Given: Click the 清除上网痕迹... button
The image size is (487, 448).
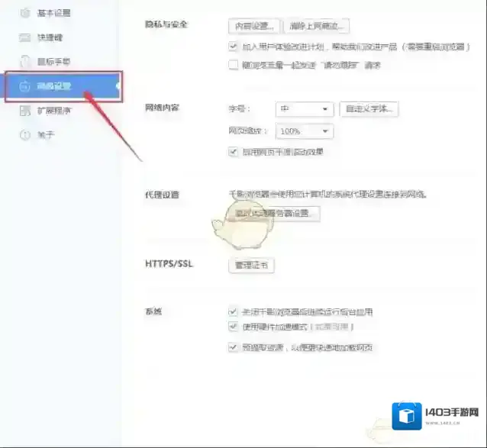Looking at the screenshot, I should [x=316, y=26].
